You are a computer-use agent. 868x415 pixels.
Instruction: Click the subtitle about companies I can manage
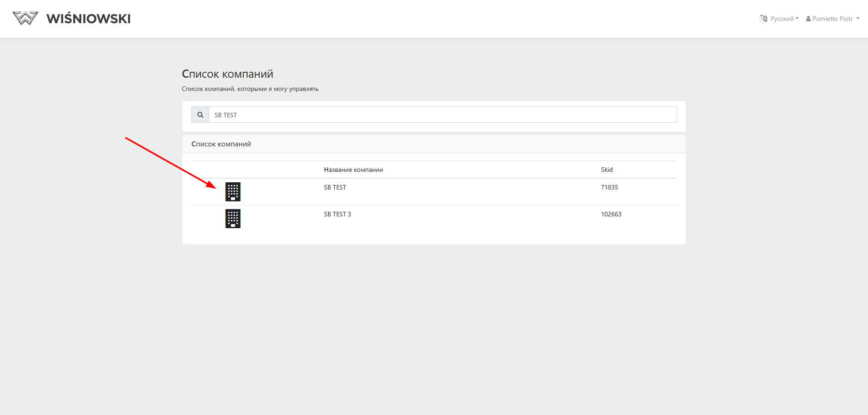point(250,89)
